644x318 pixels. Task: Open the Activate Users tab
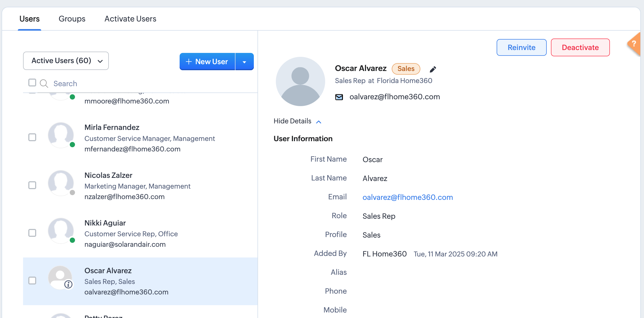coord(130,19)
